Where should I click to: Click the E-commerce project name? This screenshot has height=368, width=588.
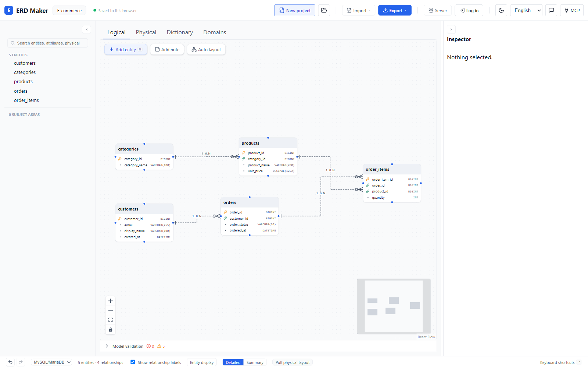[x=69, y=10]
